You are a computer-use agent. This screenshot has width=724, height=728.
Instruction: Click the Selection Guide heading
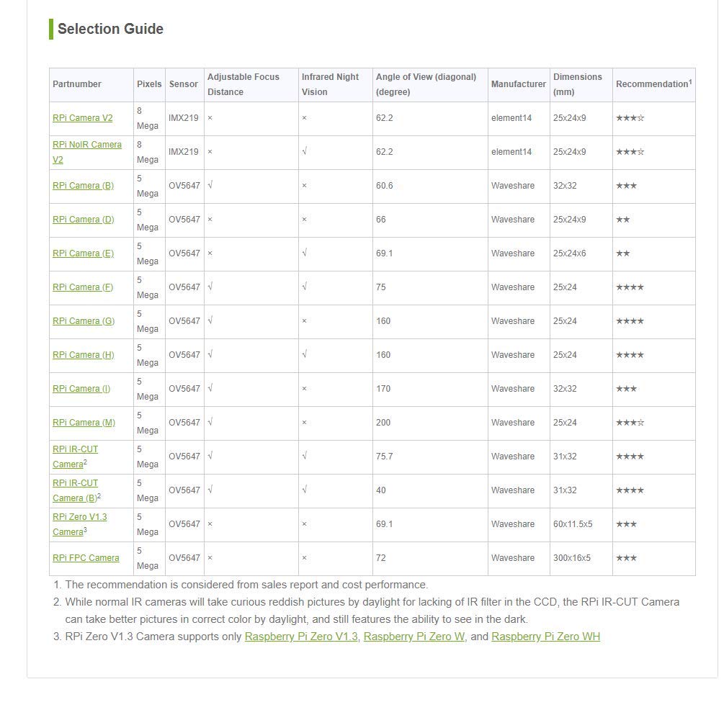tap(110, 29)
